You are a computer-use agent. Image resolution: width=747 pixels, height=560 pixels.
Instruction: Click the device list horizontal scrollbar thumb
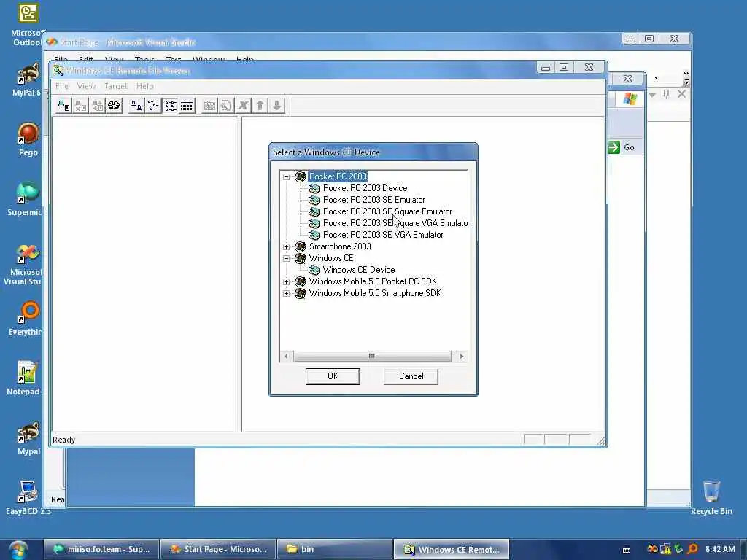click(x=372, y=356)
